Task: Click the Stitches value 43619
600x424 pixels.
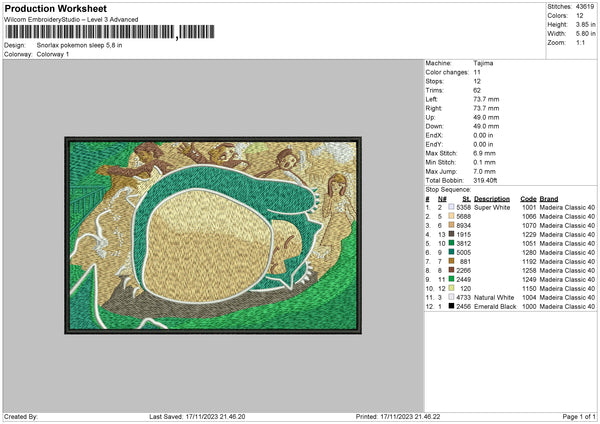Action: click(x=585, y=7)
